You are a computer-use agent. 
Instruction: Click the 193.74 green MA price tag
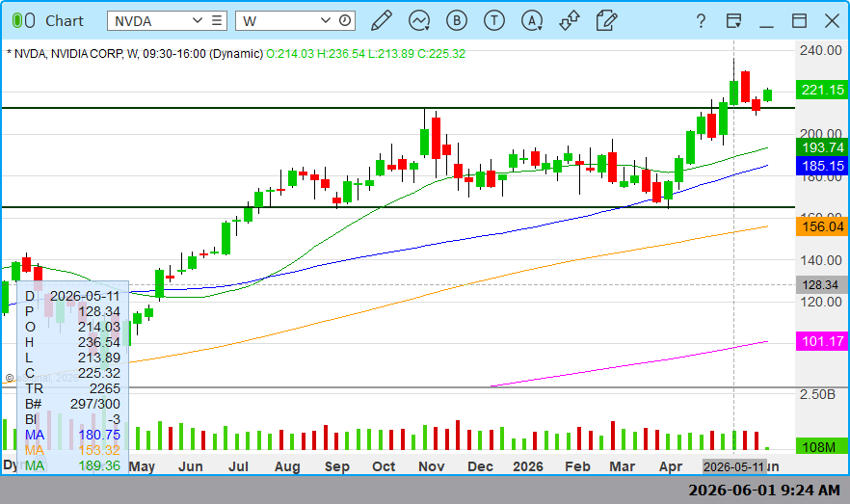(x=822, y=147)
